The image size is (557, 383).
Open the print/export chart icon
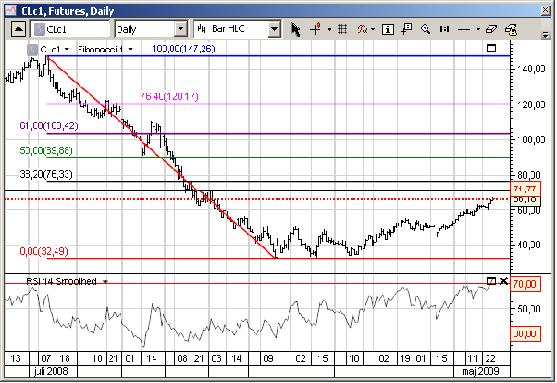pyautogui.click(x=511, y=29)
